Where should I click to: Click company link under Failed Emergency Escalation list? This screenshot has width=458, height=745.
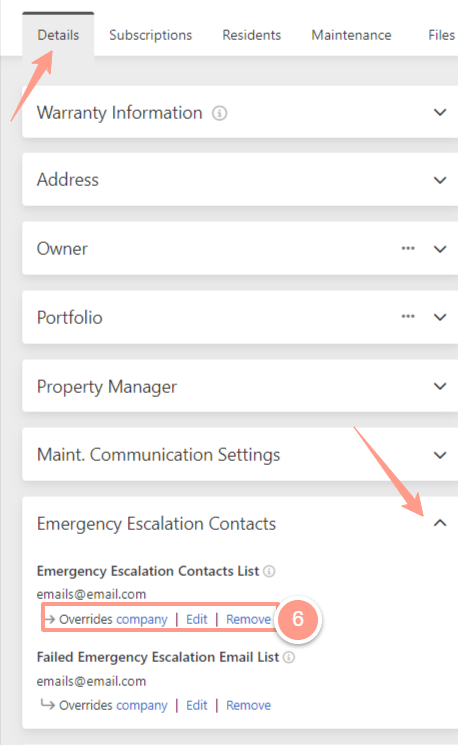coord(142,706)
